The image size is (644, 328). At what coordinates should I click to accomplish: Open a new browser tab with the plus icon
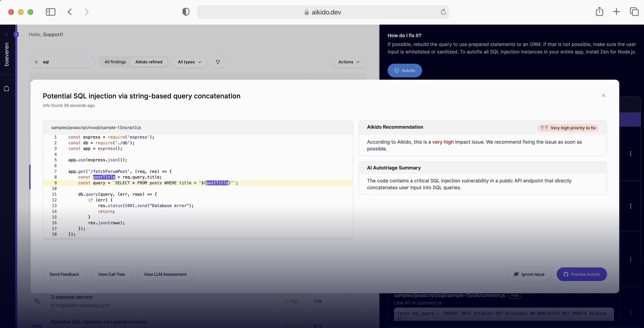pyautogui.click(x=616, y=12)
